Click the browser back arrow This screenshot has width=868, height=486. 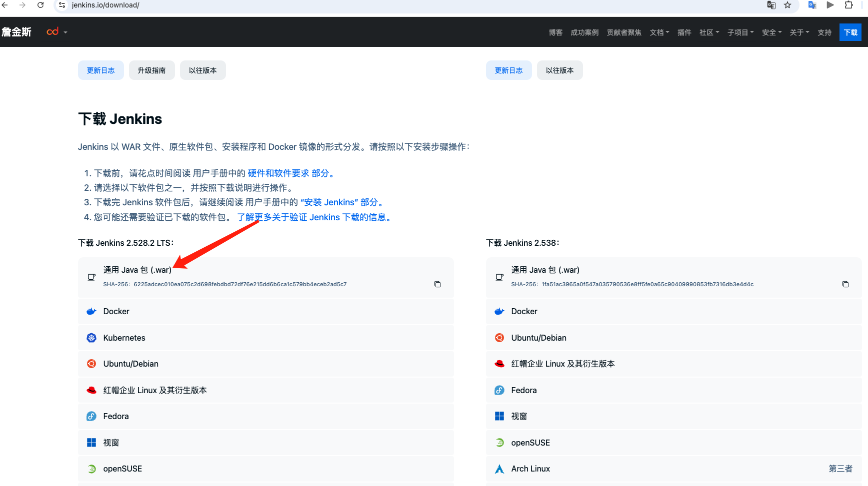pyautogui.click(x=5, y=5)
